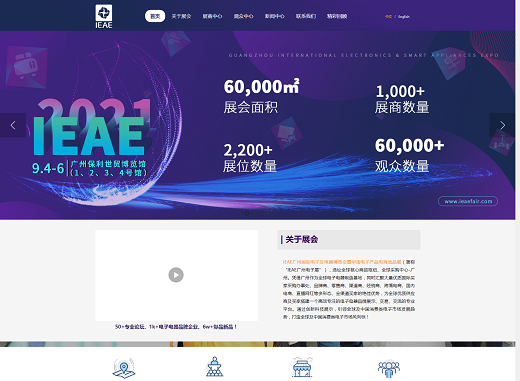Jump to the first carousel dot

pos(240,213)
